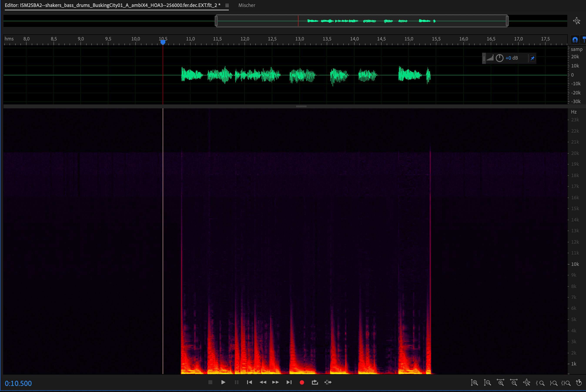Click the 0:10.500 timecode display
Screen dimensions: 586x392
click(18, 383)
